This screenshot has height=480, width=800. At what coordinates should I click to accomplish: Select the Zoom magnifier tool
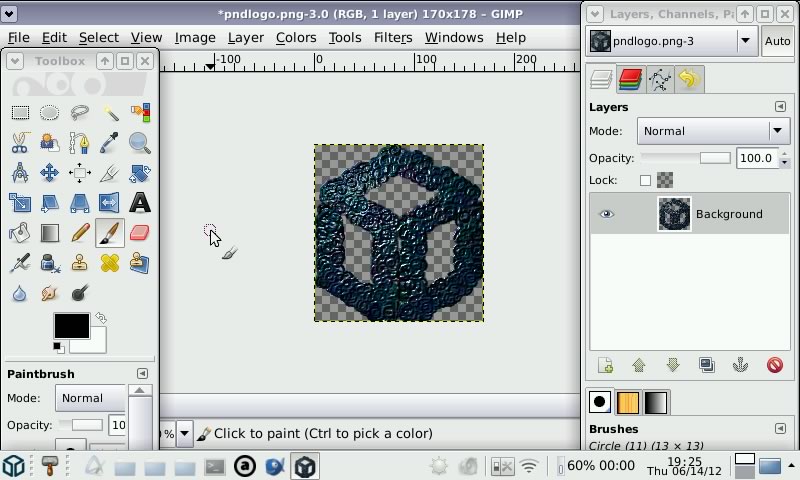click(140, 143)
